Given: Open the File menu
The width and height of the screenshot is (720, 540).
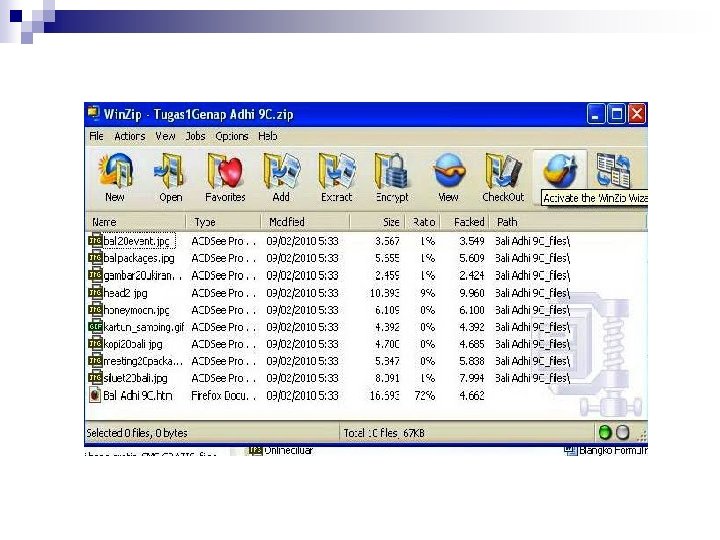Looking at the screenshot, I should point(96,136).
